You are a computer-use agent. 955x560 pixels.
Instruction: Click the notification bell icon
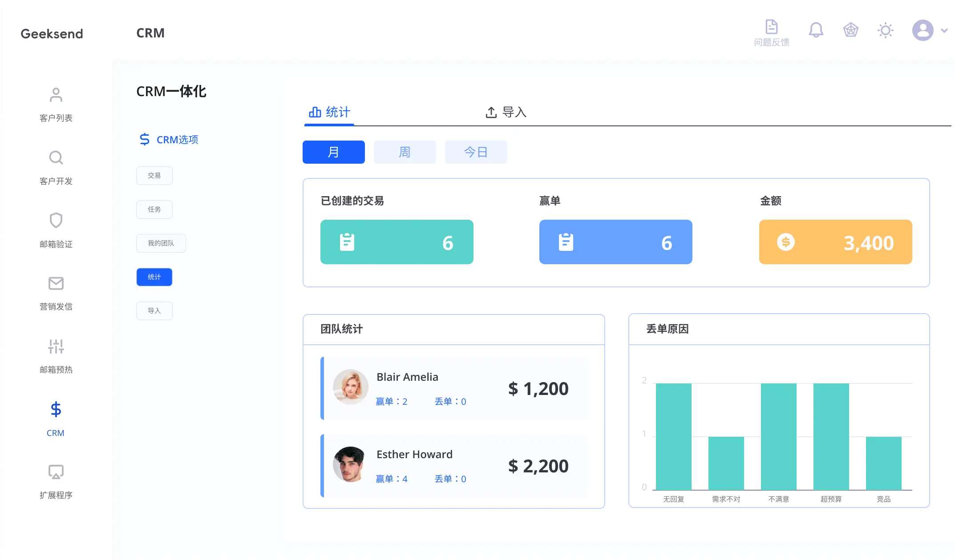[816, 30]
